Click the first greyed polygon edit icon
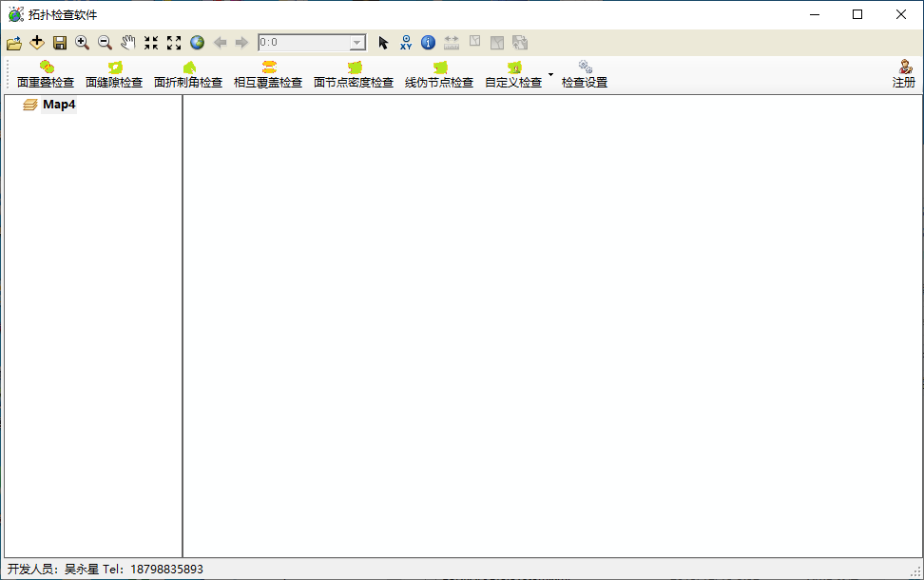The height and width of the screenshot is (580, 924). [474, 41]
